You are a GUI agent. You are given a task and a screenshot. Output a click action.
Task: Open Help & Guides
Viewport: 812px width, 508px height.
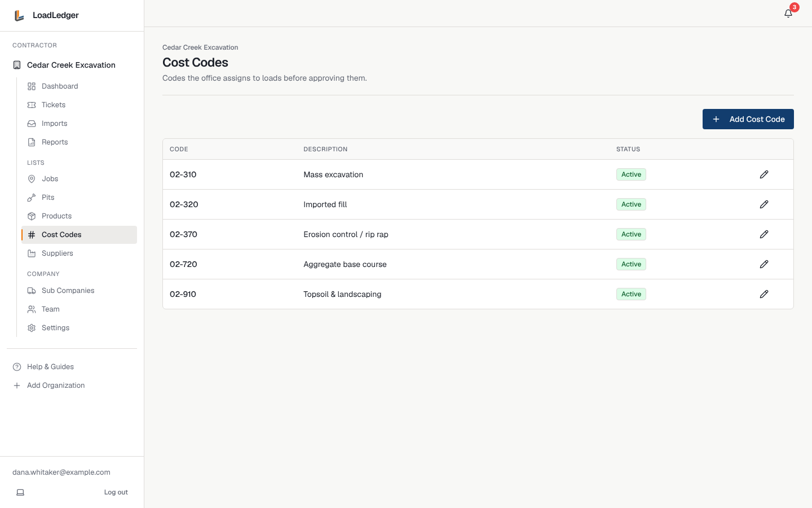coord(72,367)
